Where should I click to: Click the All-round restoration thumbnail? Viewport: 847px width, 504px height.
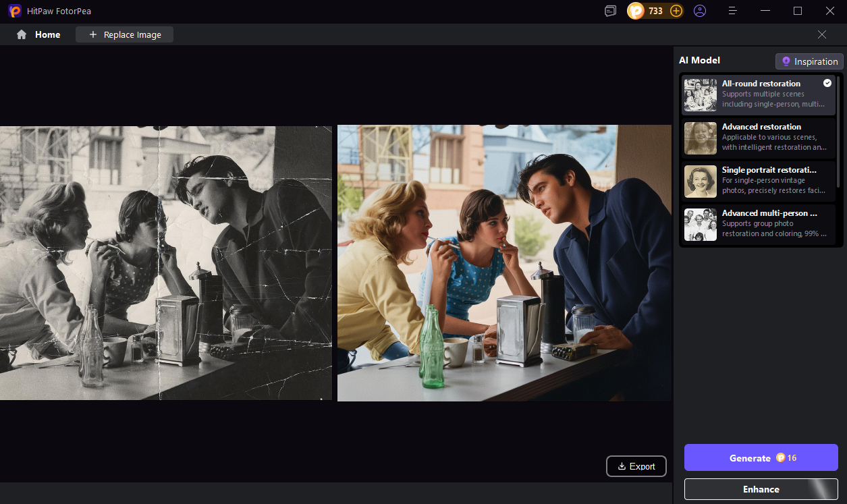(700, 94)
